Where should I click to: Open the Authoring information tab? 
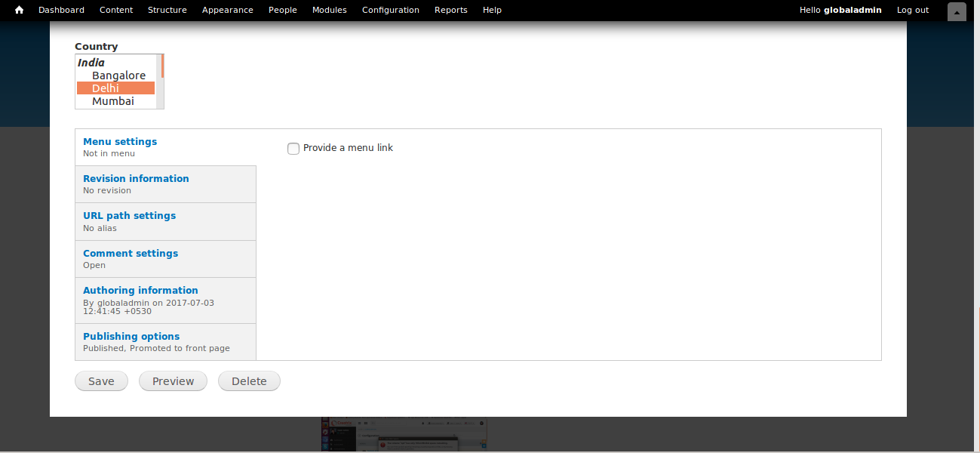pyautogui.click(x=140, y=290)
